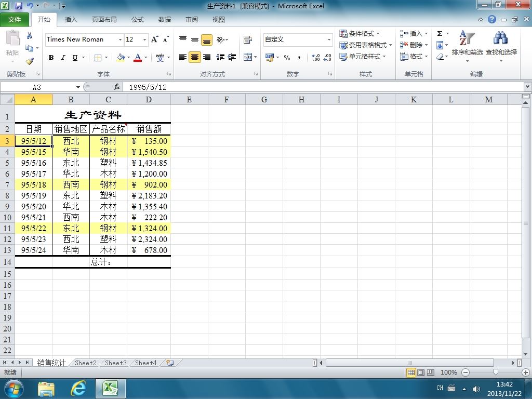Open the font color dropdown arrow

[145, 57]
